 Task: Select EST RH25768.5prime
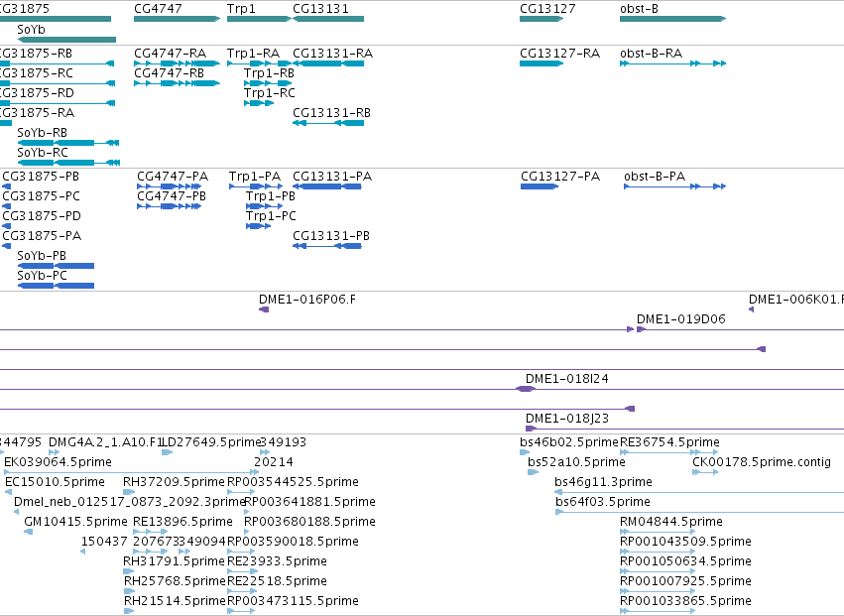pos(129,591)
